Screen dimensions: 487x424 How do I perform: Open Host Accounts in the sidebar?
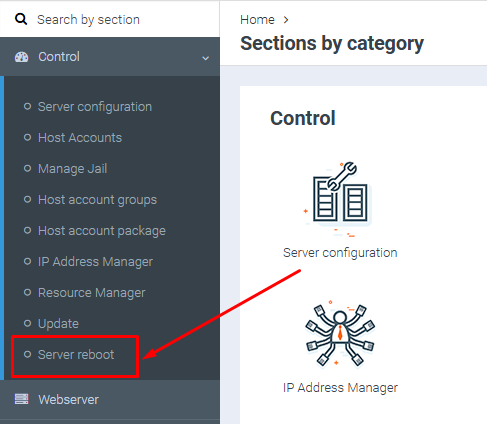[80, 138]
